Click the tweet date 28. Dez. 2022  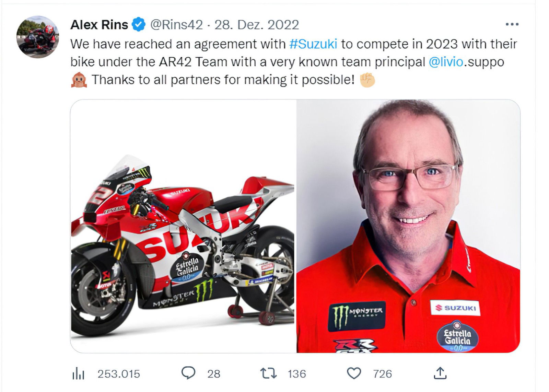click(255, 24)
